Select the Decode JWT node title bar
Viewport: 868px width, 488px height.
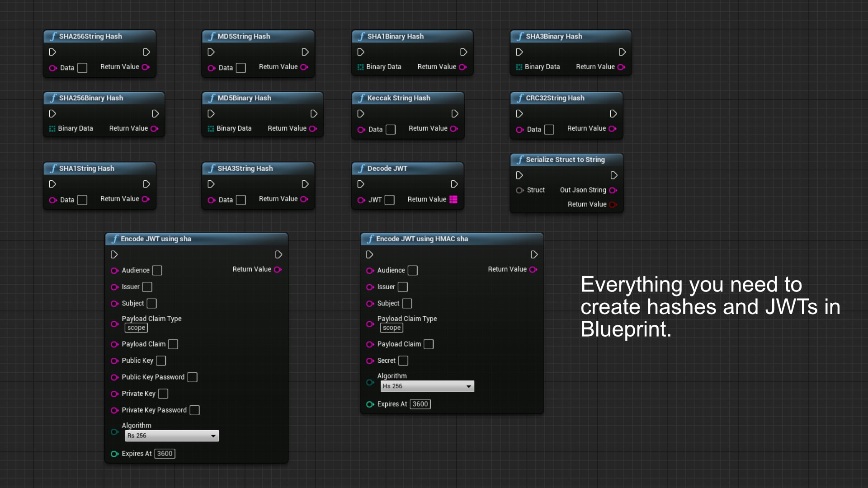click(x=407, y=168)
